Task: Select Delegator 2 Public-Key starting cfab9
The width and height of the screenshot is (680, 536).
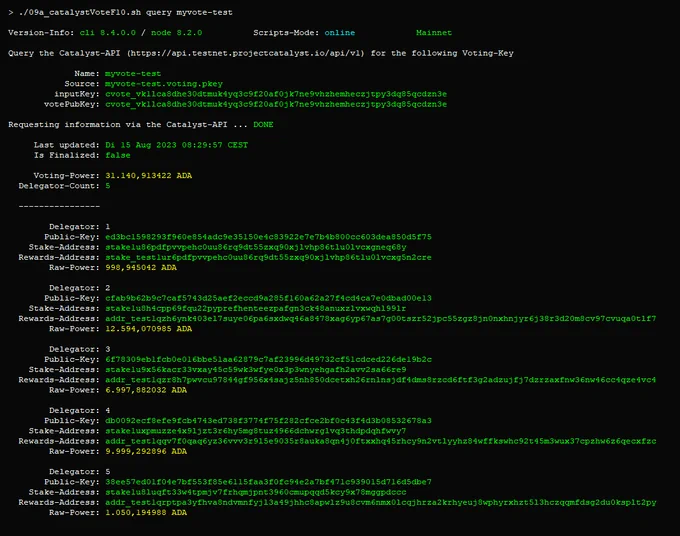Action: [x=268, y=298]
